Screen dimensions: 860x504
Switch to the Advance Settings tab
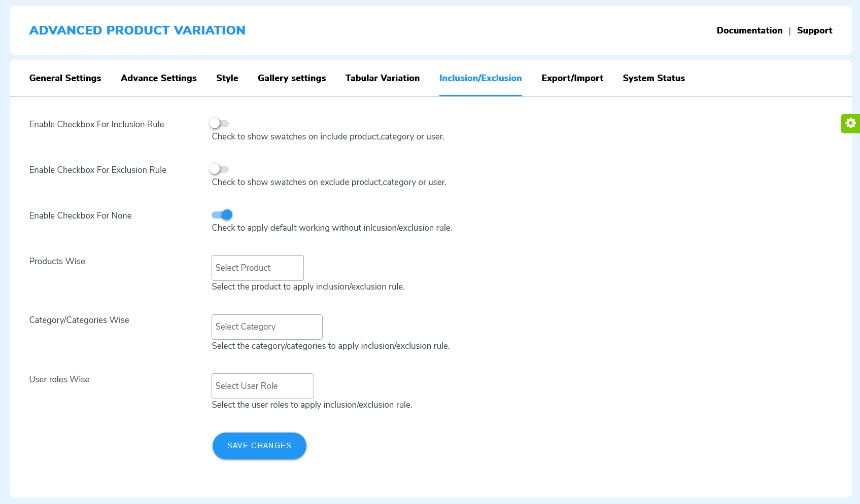(x=159, y=78)
